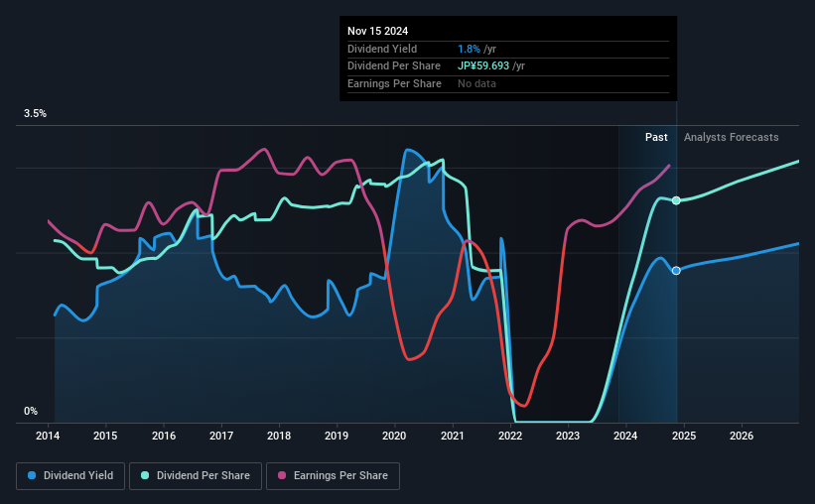This screenshot has height=504, width=815.
Task: Click the teal dot in Dividend Per Share legend
Action: 146,476
